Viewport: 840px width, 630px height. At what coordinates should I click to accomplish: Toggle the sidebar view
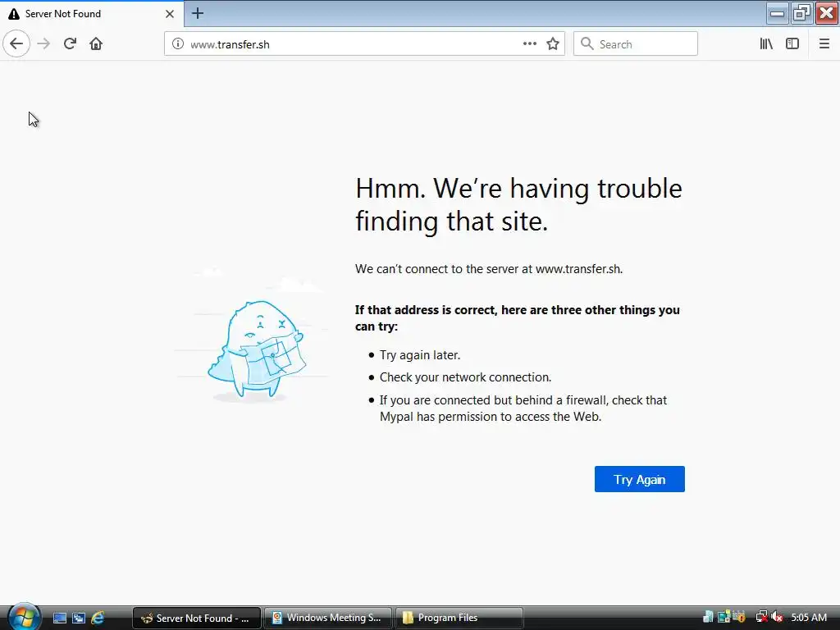[x=792, y=44]
